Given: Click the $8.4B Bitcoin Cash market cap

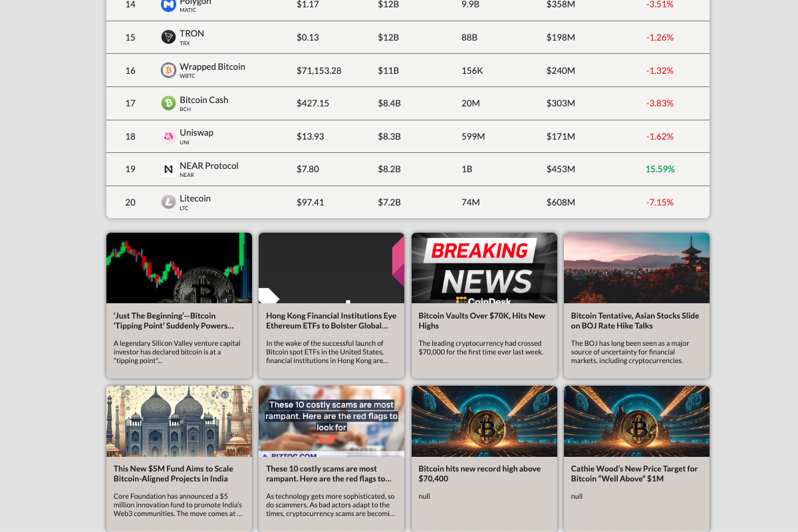Looking at the screenshot, I should 390,103.
